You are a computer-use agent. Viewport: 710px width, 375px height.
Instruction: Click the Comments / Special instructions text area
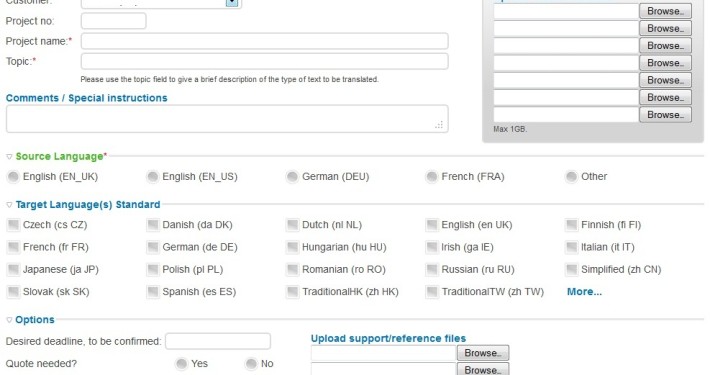point(227,119)
